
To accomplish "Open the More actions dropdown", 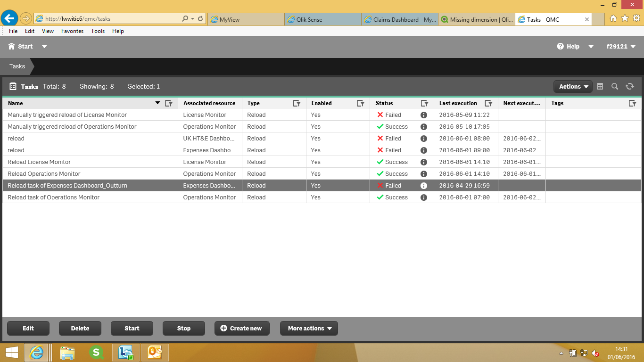I will (x=309, y=329).
